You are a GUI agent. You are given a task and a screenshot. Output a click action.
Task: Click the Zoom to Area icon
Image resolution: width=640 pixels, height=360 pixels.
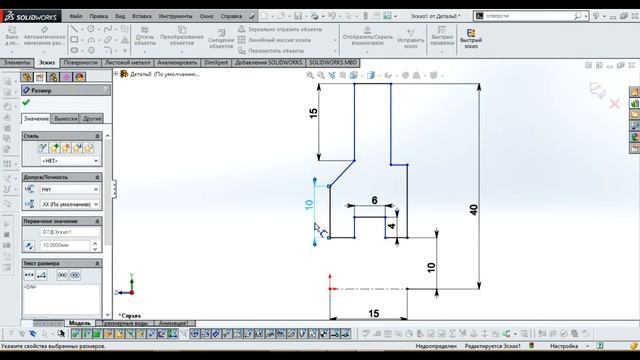click(x=321, y=76)
